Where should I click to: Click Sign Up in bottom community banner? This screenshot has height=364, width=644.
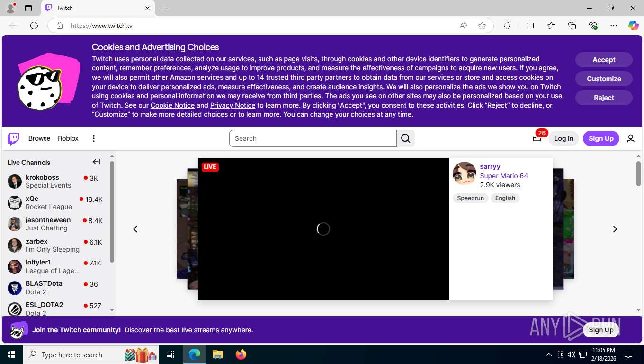[x=601, y=330]
